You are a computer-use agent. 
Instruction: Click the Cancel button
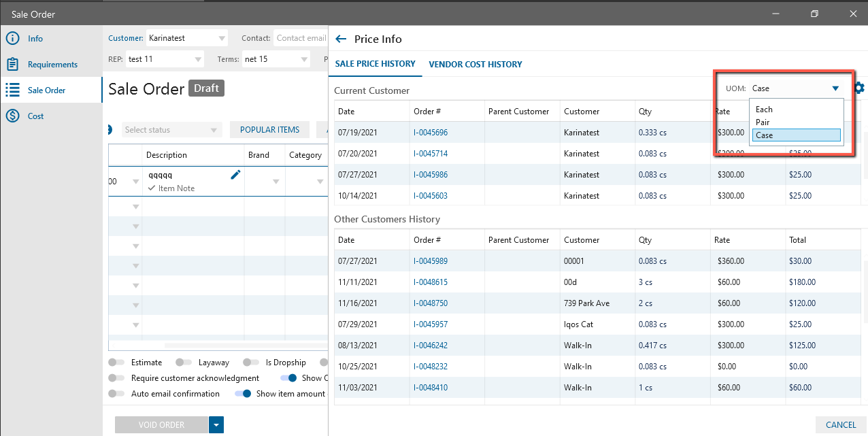click(841, 425)
